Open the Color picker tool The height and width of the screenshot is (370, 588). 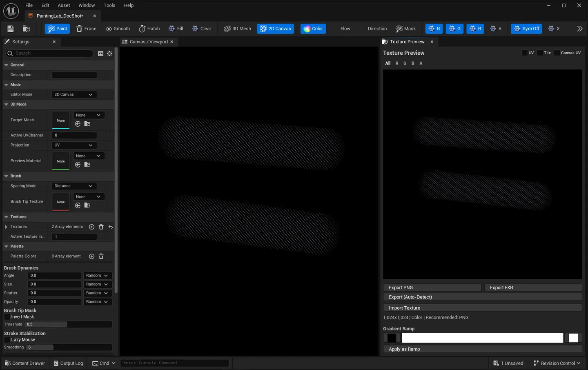click(x=313, y=29)
